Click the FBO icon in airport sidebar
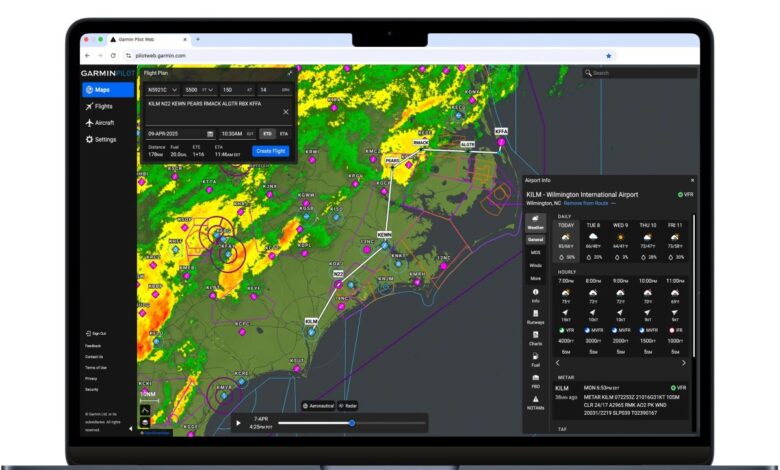 point(536,381)
